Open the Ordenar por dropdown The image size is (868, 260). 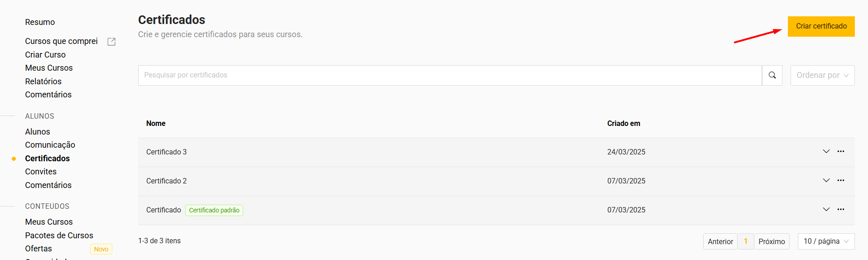[x=822, y=75]
